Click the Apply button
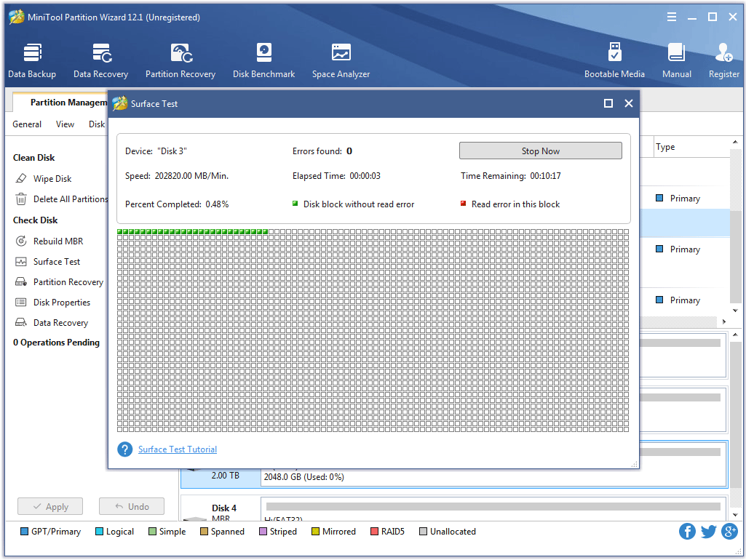 tap(50, 506)
